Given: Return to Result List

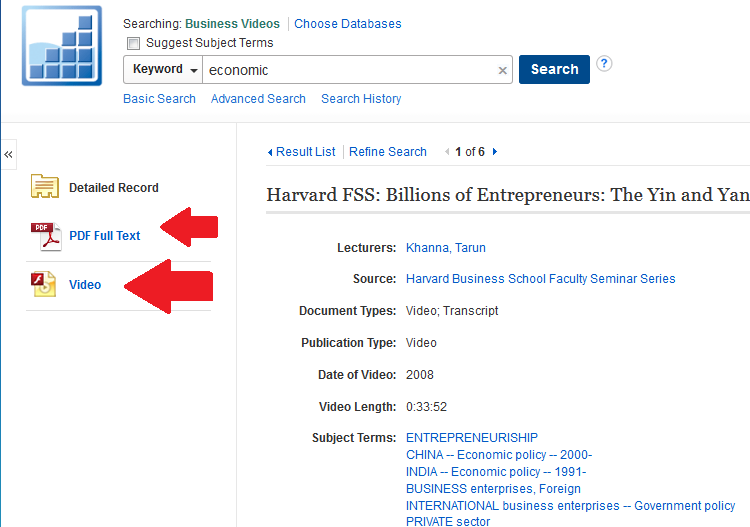Looking at the screenshot, I should (x=304, y=152).
